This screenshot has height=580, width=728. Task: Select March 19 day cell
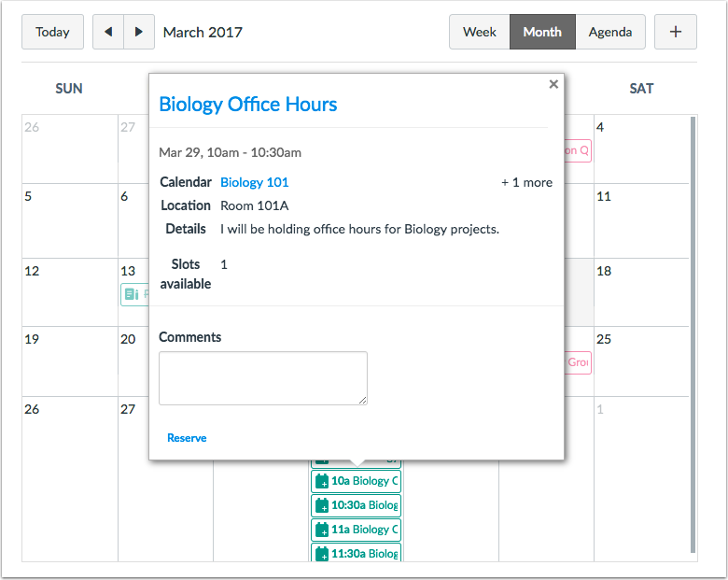70,361
